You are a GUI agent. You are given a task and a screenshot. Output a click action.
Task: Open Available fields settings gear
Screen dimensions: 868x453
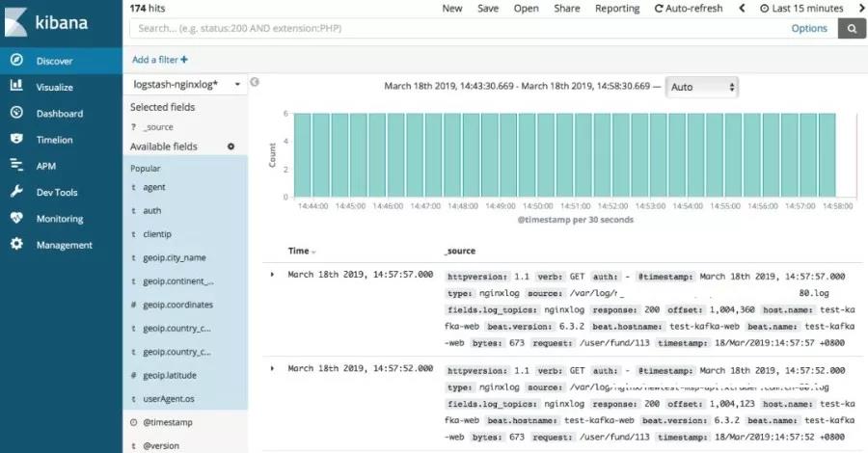pyautogui.click(x=231, y=147)
